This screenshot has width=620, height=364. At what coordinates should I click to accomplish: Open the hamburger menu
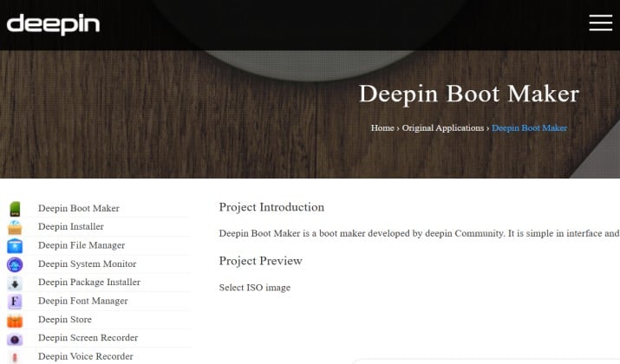point(601,23)
